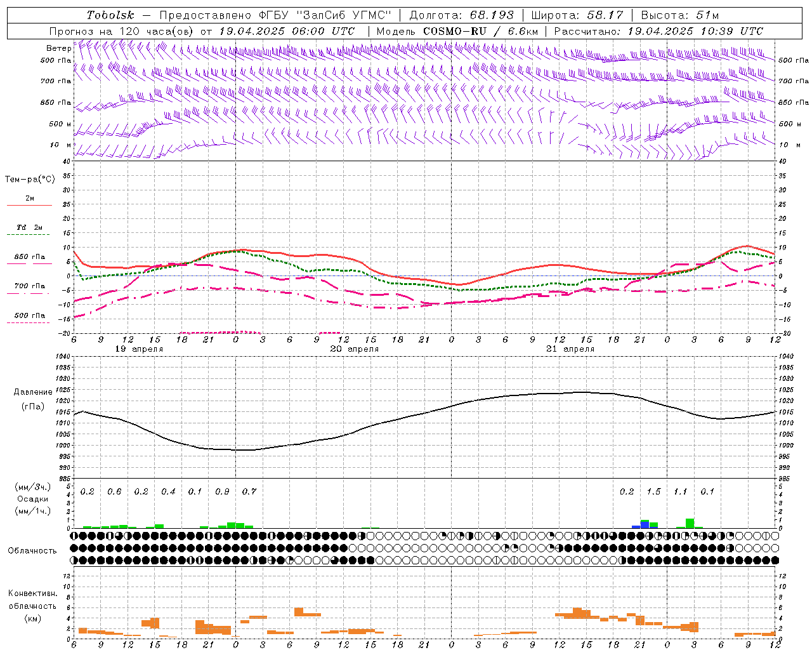This screenshot has height=650, width=812.
Task: Click the 'Давление' pressure panel label
Action: tap(33, 392)
